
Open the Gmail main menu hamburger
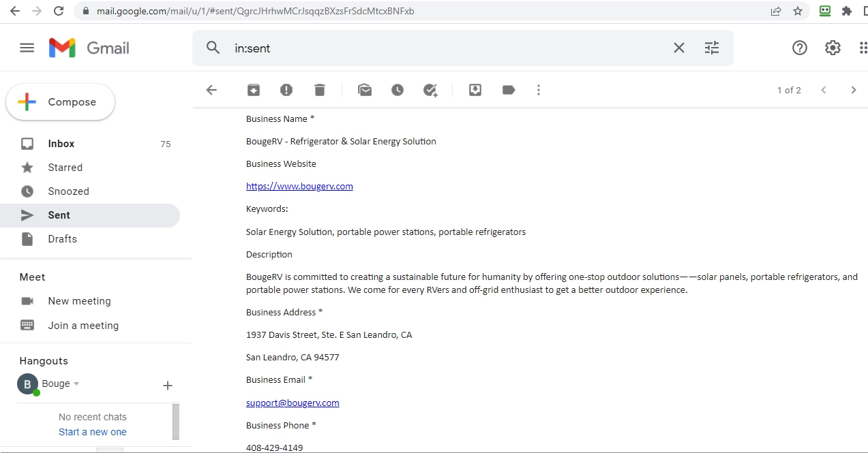(x=27, y=48)
